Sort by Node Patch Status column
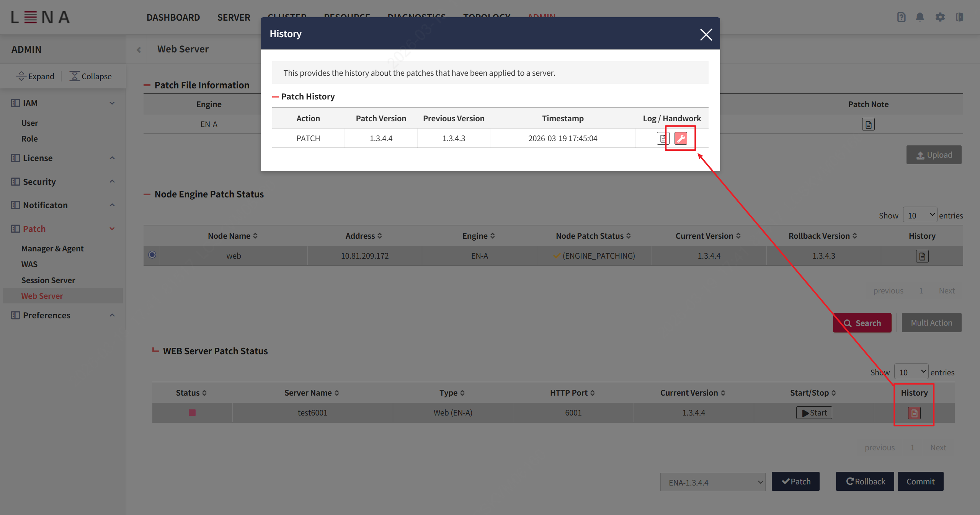 [x=593, y=236]
